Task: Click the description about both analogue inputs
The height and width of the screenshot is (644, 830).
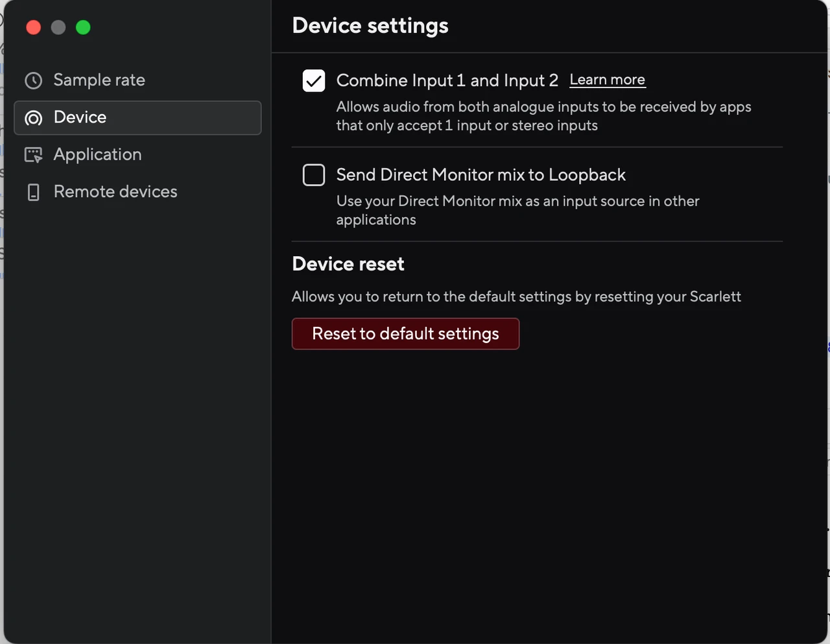Action: tap(543, 116)
